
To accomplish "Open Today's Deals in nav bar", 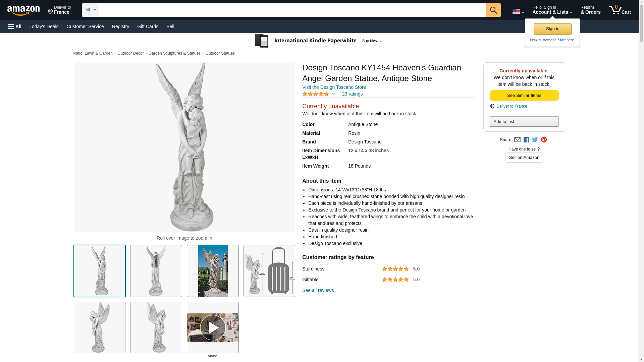I will click(44, 26).
